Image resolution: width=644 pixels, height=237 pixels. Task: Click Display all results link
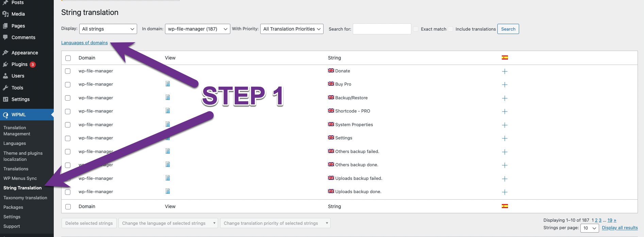620,228
